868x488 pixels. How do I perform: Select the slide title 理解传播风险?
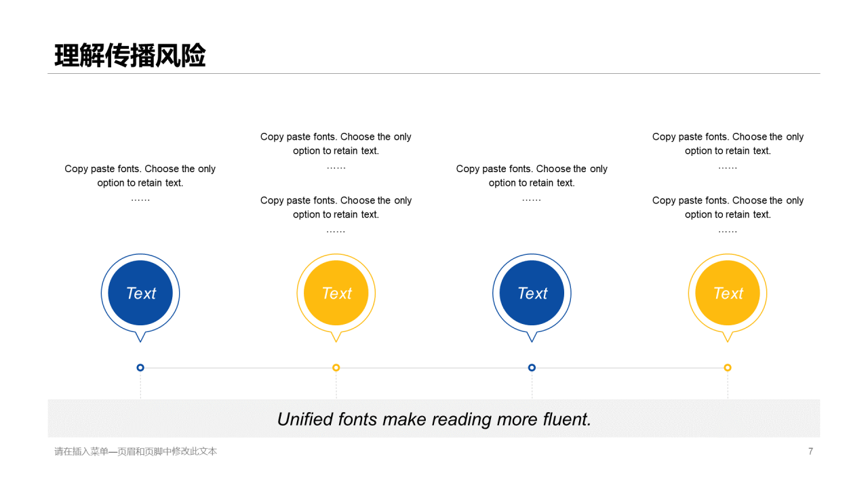130,56
